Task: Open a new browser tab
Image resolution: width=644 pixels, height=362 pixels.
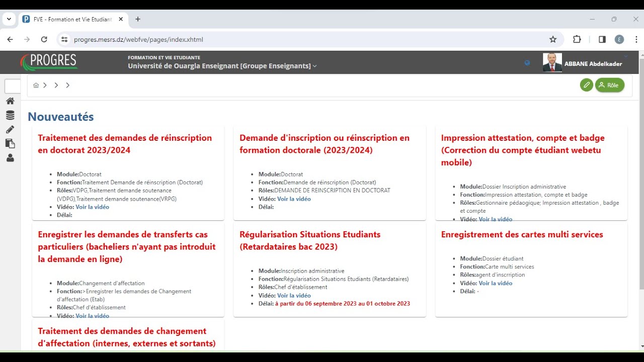Action: 138,19
